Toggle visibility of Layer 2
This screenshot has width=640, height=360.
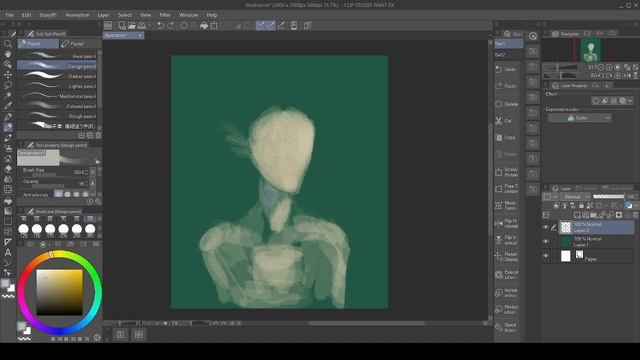tap(546, 227)
